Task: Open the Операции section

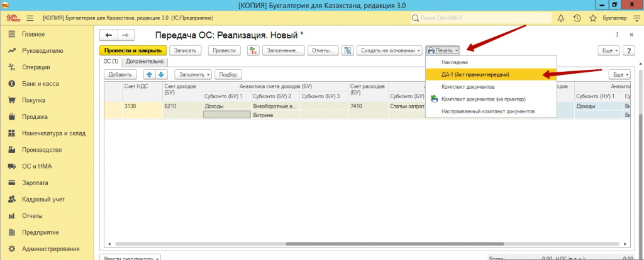Action: pyautogui.click(x=36, y=67)
